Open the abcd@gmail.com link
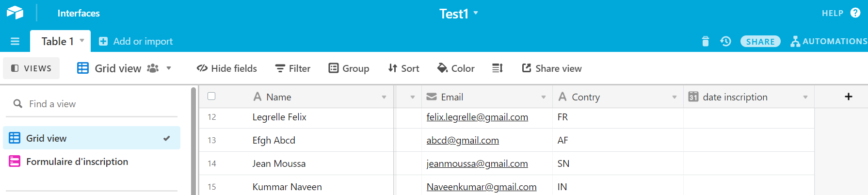Screen dimensions: 868x195 [463, 140]
